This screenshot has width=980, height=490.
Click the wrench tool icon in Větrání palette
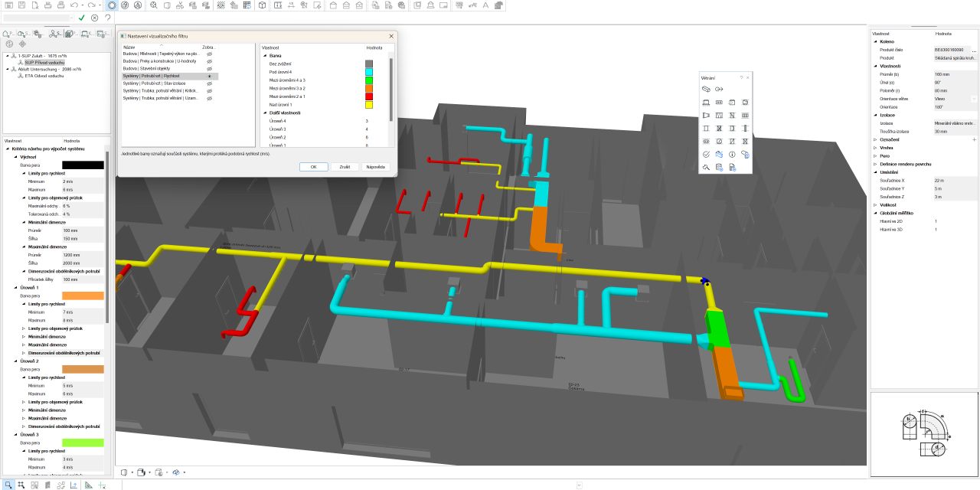click(x=706, y=167)
